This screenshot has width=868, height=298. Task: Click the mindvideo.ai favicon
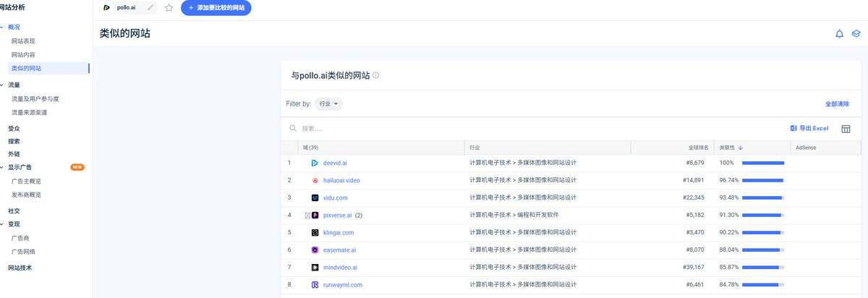click(315, 267)
